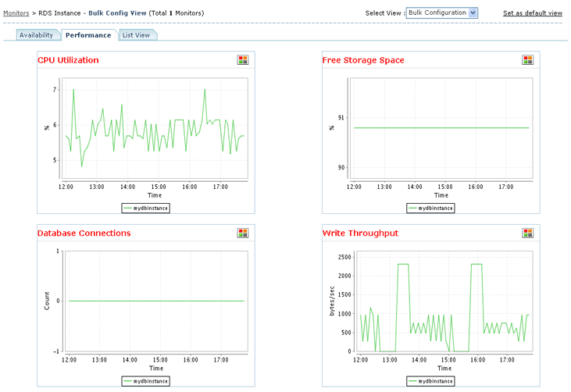Click mydbinstance legend under Write Throughput chart
The image size is (571, 392).
point(430,381)
